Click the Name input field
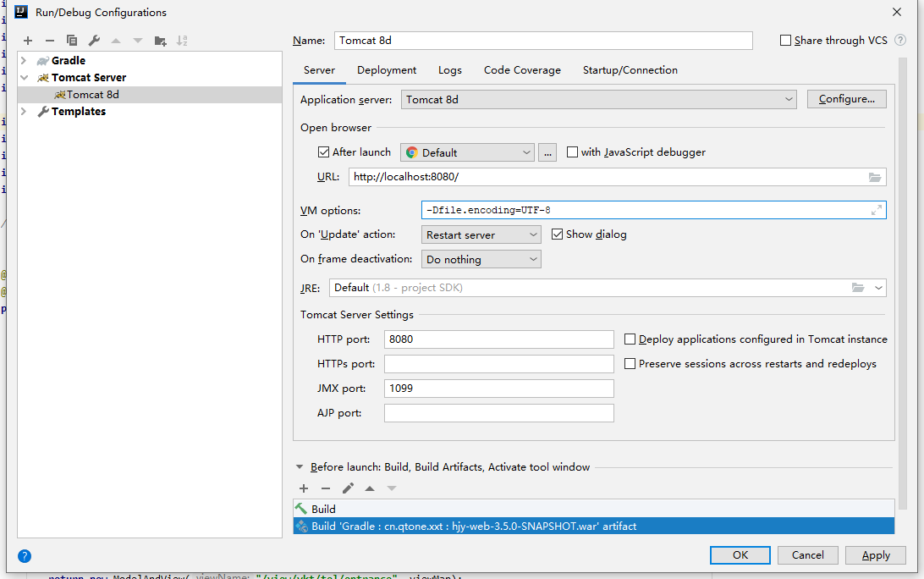Viewport: 924px width, 579px height. point(543,40)
